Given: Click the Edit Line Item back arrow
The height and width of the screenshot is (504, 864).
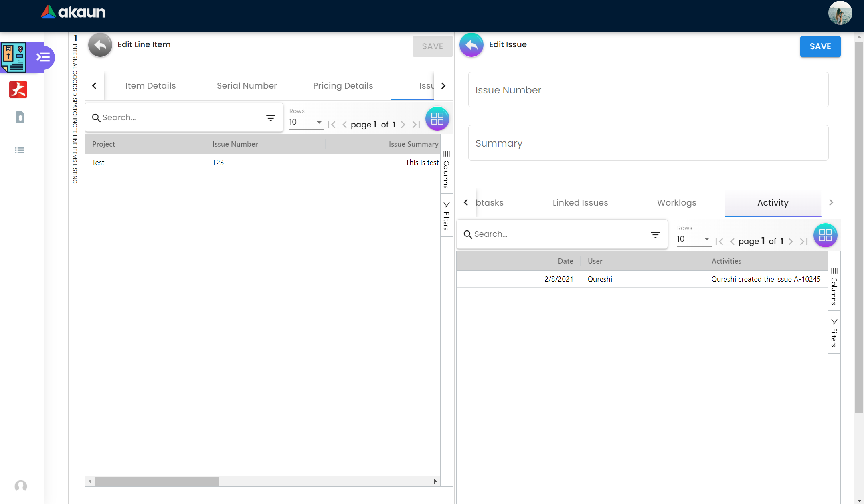Looking at the screenshot, I should (100, 45).
